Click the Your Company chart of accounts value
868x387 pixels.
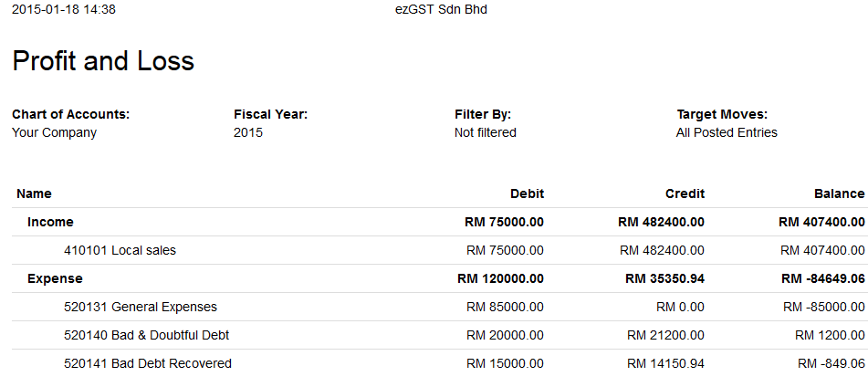pos(54,132)
